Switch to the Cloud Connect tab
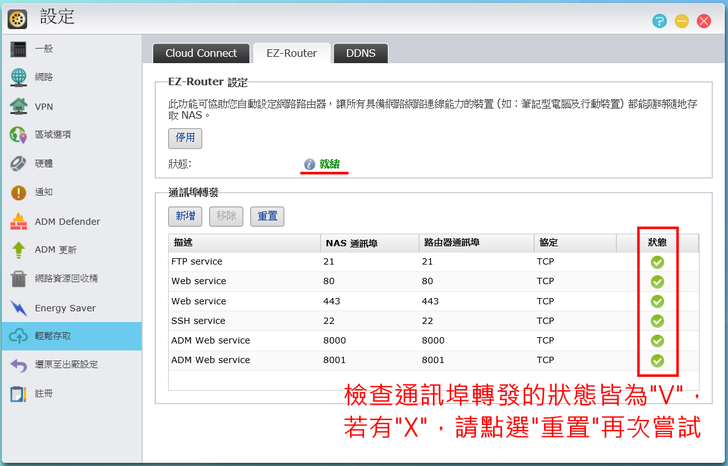The image size is (728, 466). pyautogui.click(x=201, y=53)
